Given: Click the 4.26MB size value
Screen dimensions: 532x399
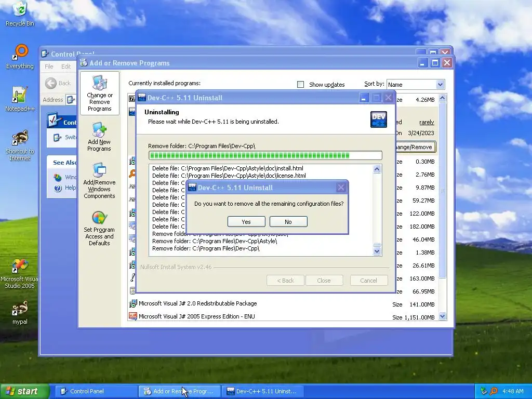Looking at the screenshot, I should [425, 100].
